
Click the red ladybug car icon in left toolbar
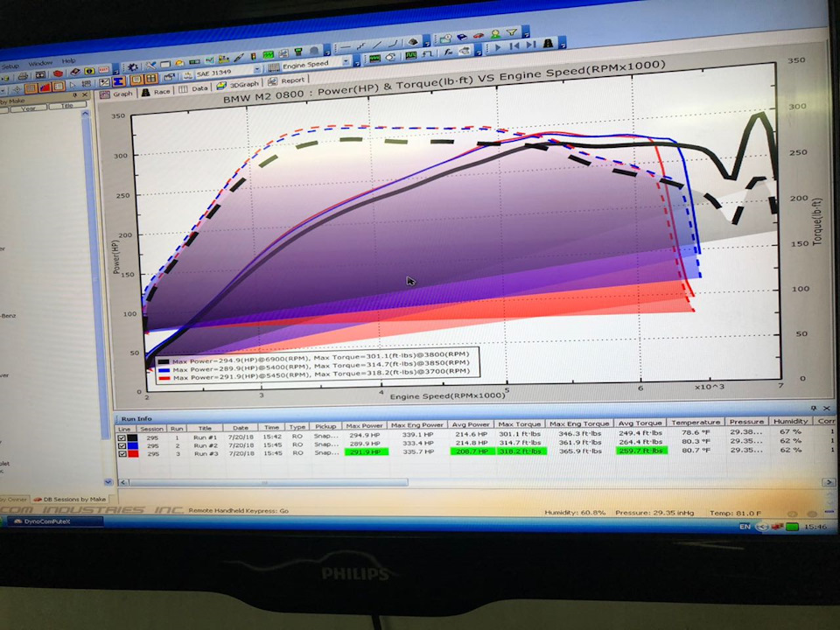coord(58,73)
